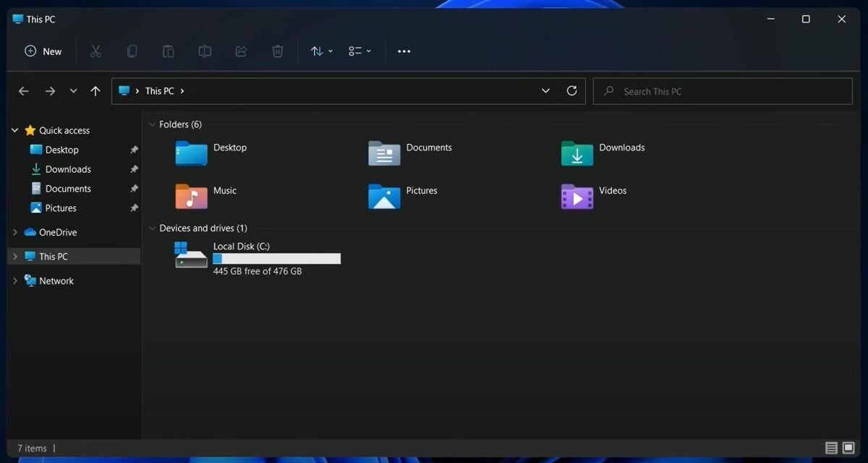Unpin Desktop using its pin icon
Image resolution: width=868 pixels, height=463 pixels.
(134, 150)
